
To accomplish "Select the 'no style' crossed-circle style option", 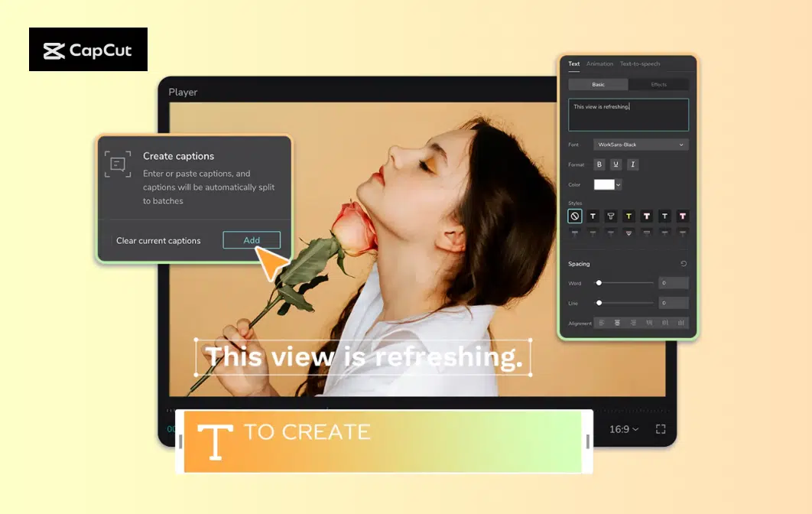I will [575, 215].
